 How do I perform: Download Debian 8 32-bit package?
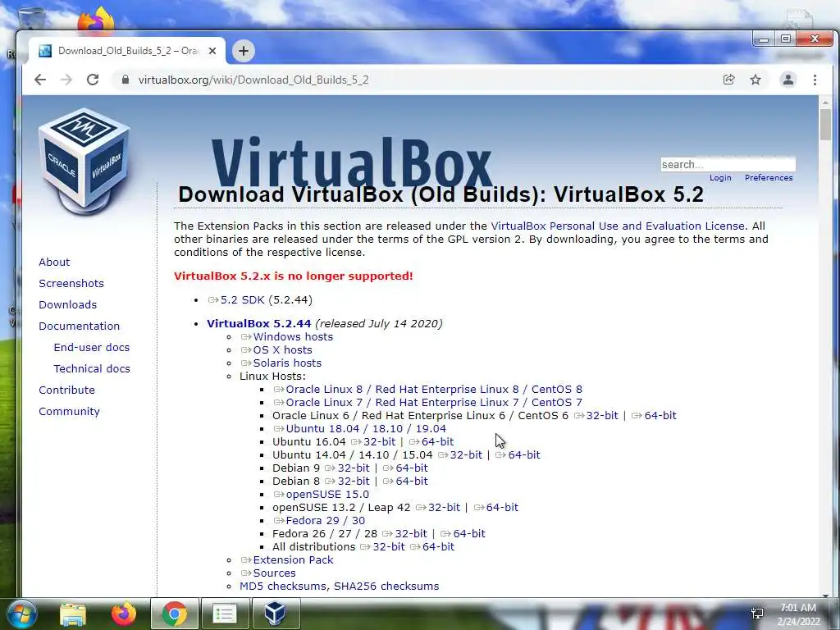click(347, 481)
